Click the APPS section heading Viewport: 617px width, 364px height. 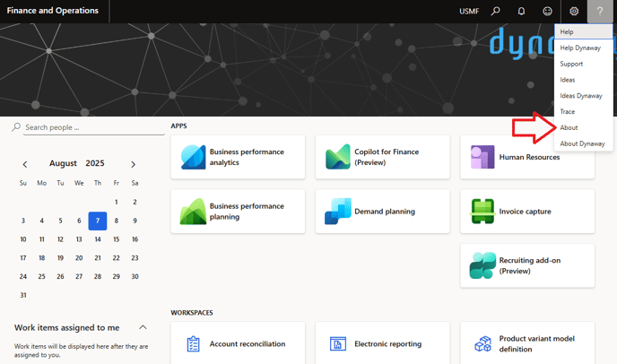(x=178, y=126)
